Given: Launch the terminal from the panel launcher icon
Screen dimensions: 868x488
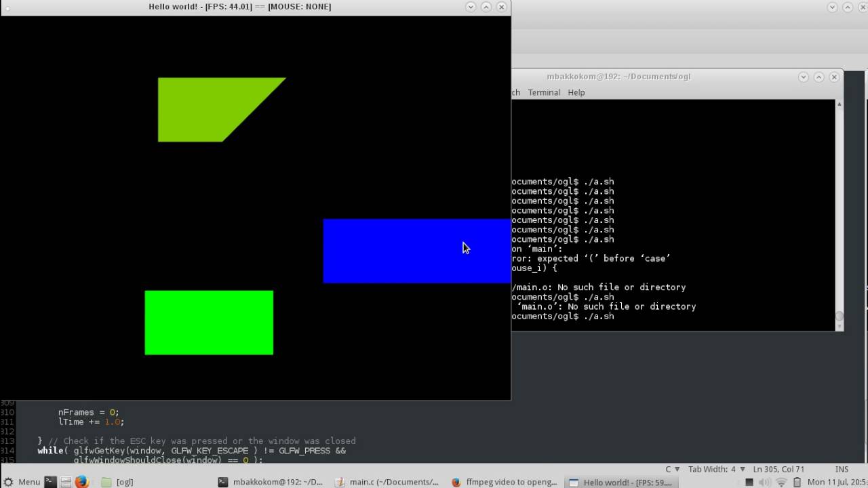Looking at the screenshot, I should [50, 482].
